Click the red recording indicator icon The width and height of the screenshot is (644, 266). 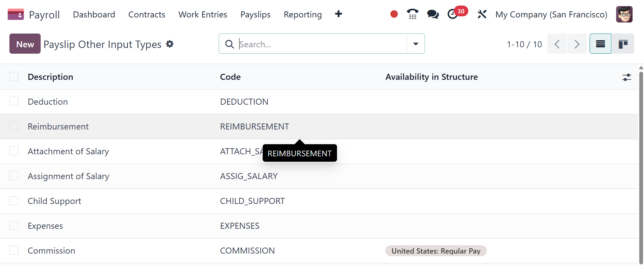[x=394, y=14]
